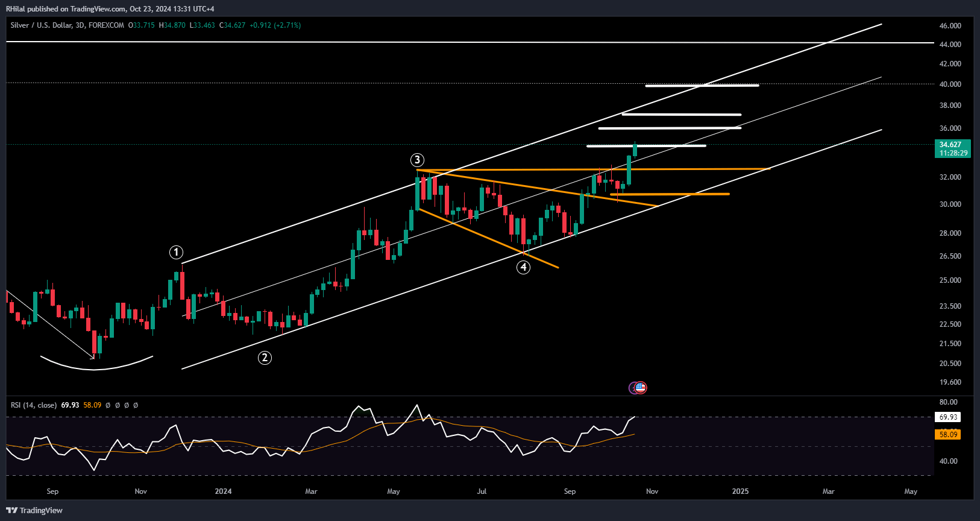The width and height of the screenshot is (980, 521).
Task: Click the 22.500 price axis label
Action: tap(950, 324)
